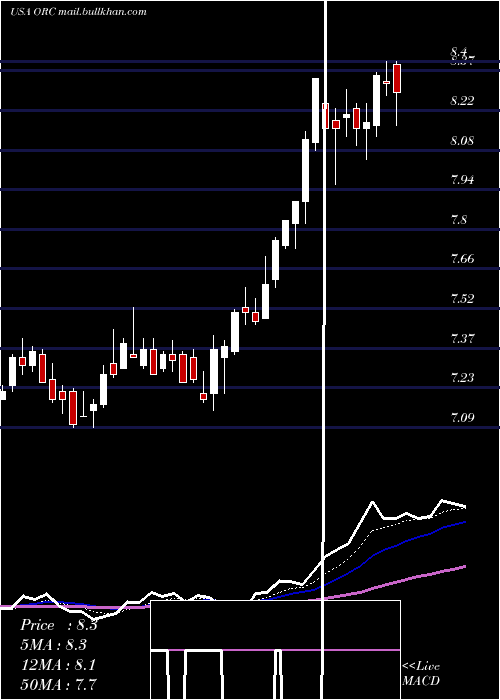The height and width of the screenshot is (700, 500).
Task: Click the 7.8 price axis label
Action: tap(459, 220)
